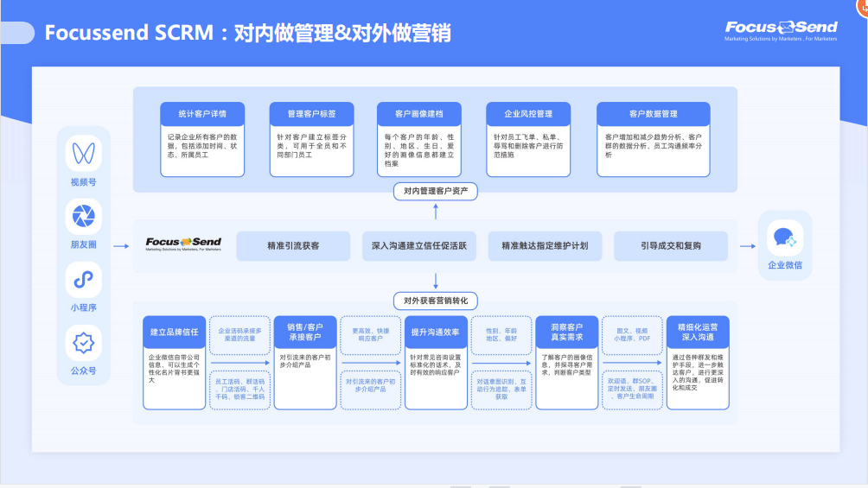Click the 对话意图识别 dashed box
Screen dimensions: 868x488
(x=501, y=390)
